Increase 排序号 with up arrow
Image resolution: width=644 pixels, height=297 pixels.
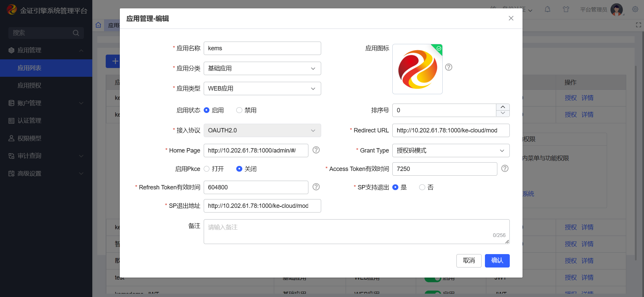(503, 107)
